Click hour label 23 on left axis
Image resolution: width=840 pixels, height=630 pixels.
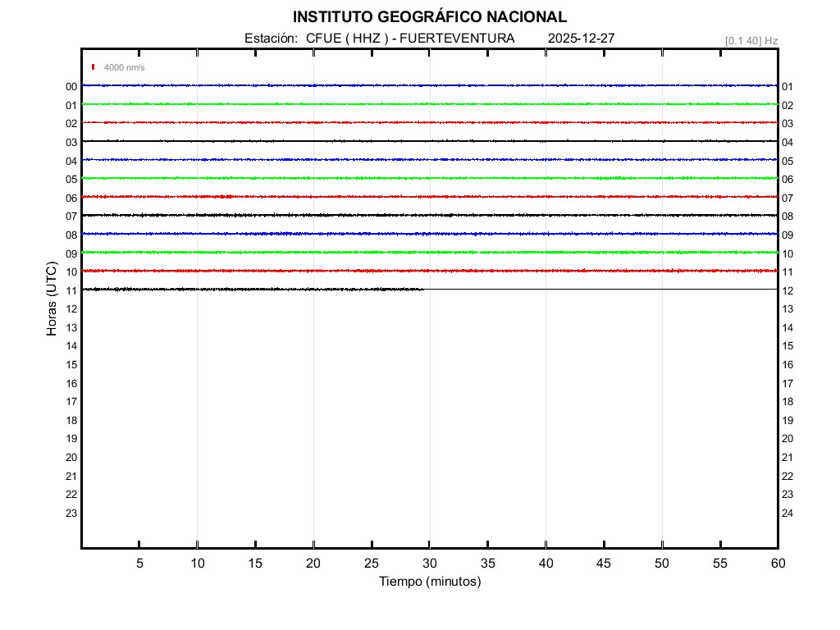click(x=71, y=514)
